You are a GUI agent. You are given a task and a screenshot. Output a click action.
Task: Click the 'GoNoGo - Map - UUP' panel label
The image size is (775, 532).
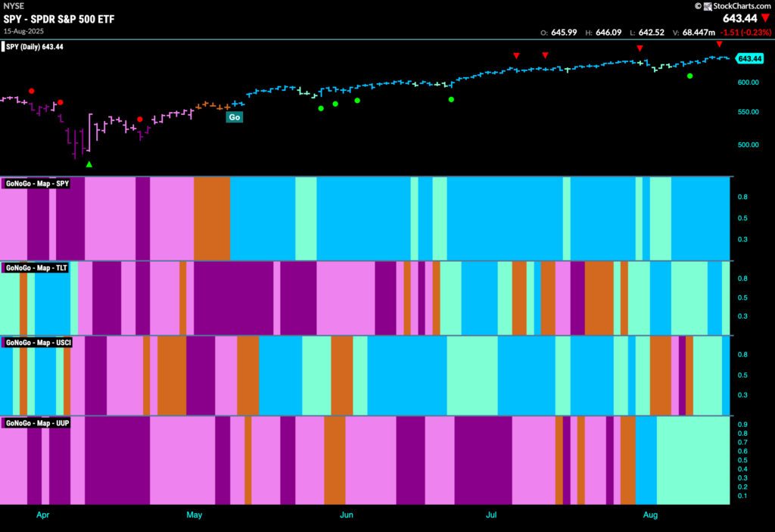37,423
